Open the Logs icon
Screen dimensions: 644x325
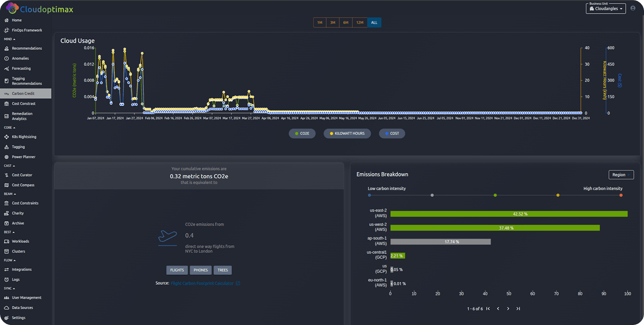coord(7,280)
